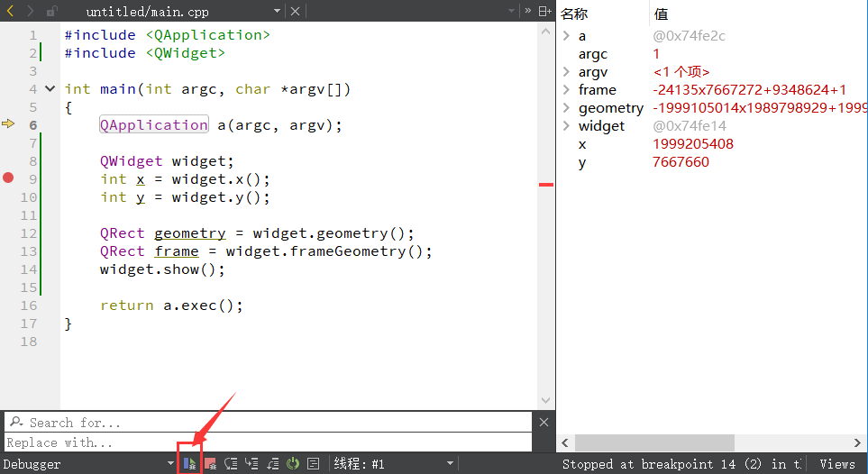Click 'Stopped at breakpoint 14' status text
Screen dimensions: 868x474
[649, 464]
